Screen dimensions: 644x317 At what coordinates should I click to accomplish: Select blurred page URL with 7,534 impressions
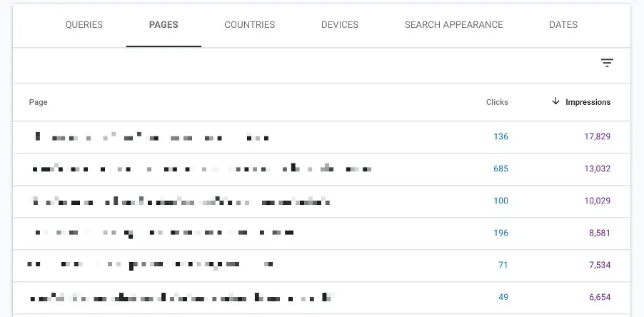[150, 265]
